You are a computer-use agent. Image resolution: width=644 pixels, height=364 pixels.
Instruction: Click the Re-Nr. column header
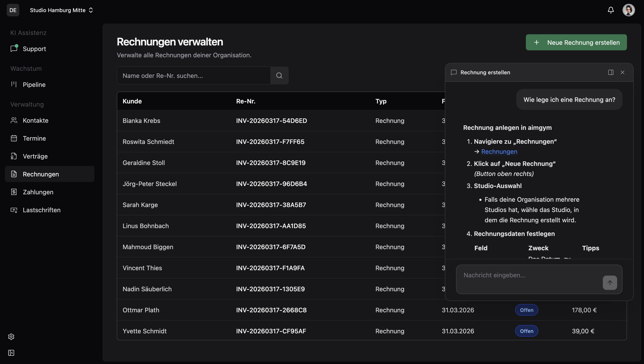pos(246,101)
